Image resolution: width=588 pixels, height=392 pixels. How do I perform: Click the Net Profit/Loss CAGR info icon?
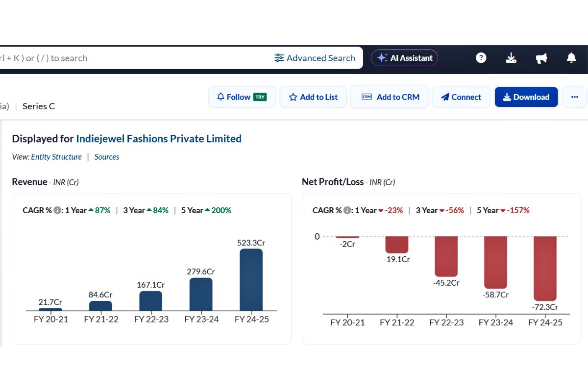[x=347, y=210]
